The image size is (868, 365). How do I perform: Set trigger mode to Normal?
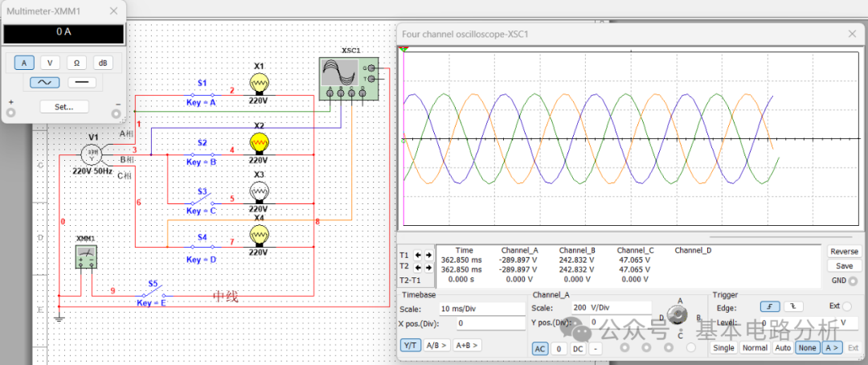pos(755,348)
